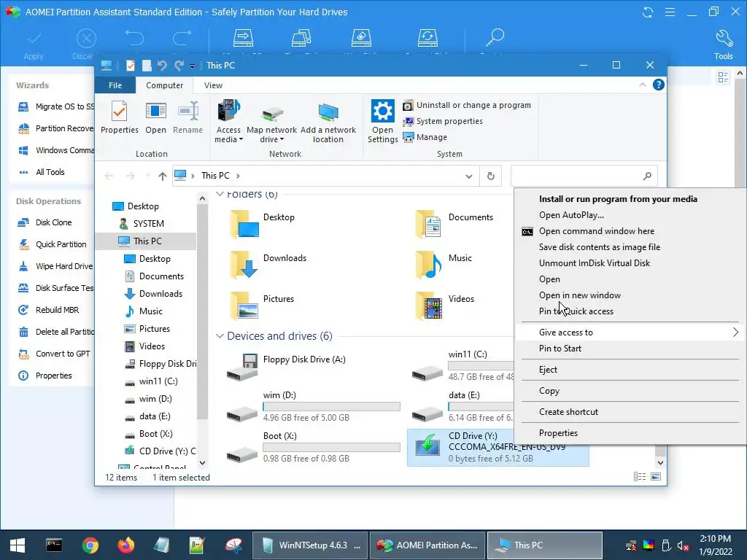Open the Windows Start button
The height and width of the screenshot is (560, 747).
pyautogui.click(x=18, y=545)
